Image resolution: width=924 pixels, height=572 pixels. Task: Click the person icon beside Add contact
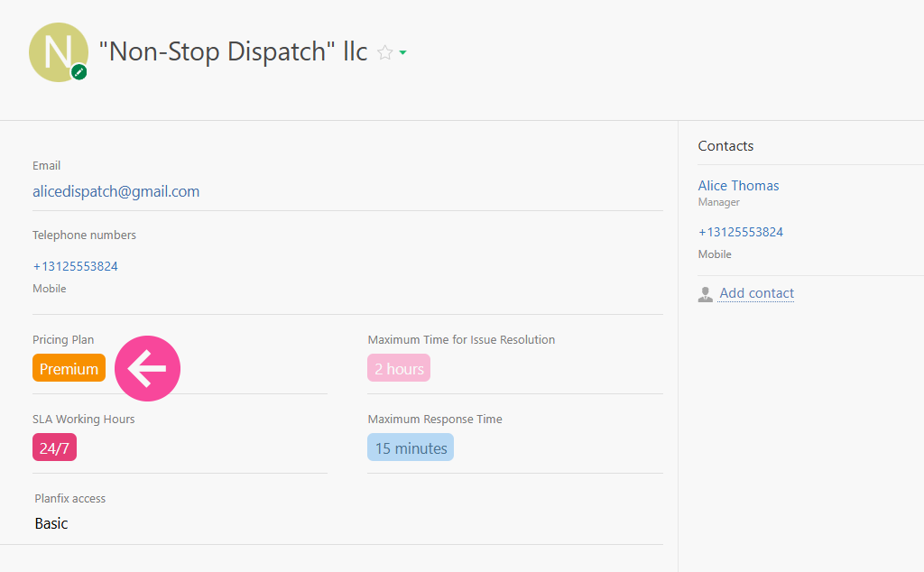click(706, 294)
